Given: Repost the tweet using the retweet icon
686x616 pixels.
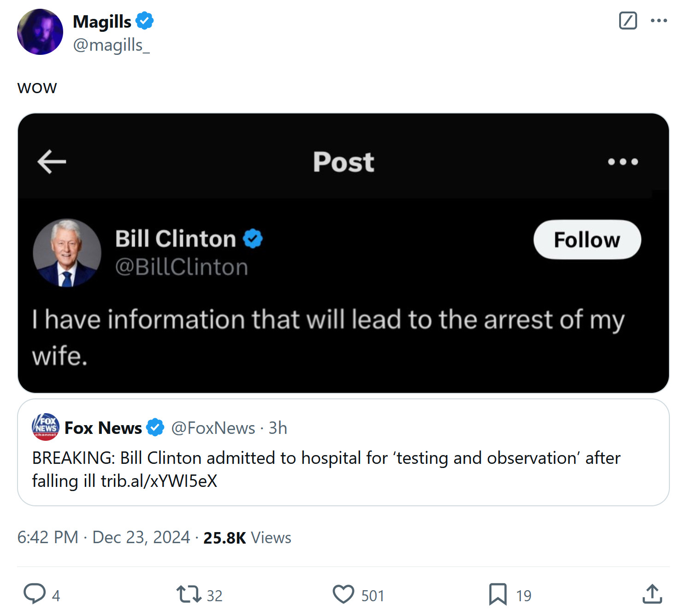Looking at the screenshot, I should [x=189, y=594].
